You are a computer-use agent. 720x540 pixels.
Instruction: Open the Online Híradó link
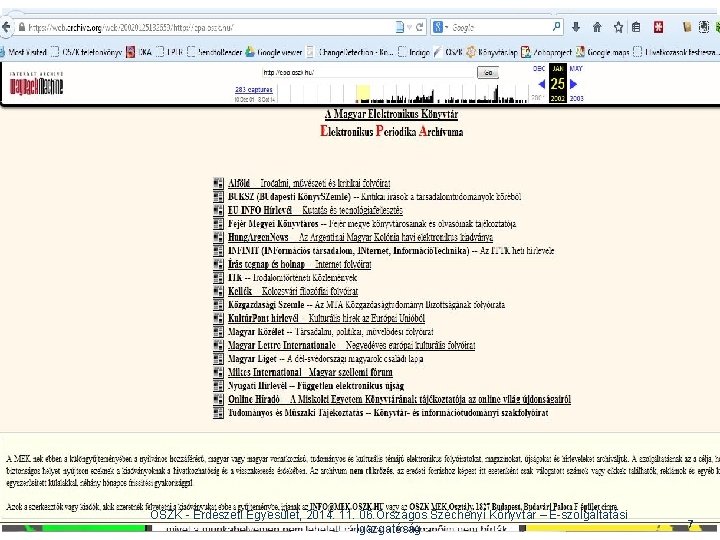tap(399, 399)
